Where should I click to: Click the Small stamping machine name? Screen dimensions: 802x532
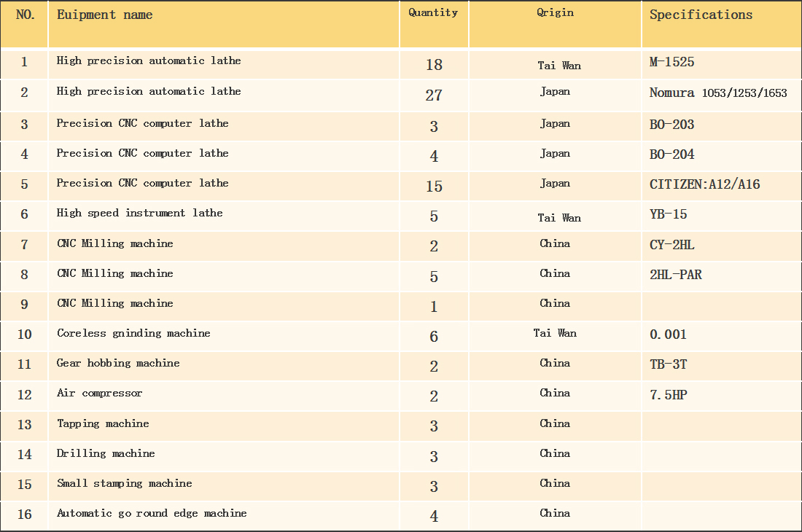click(x=124, y=483)
